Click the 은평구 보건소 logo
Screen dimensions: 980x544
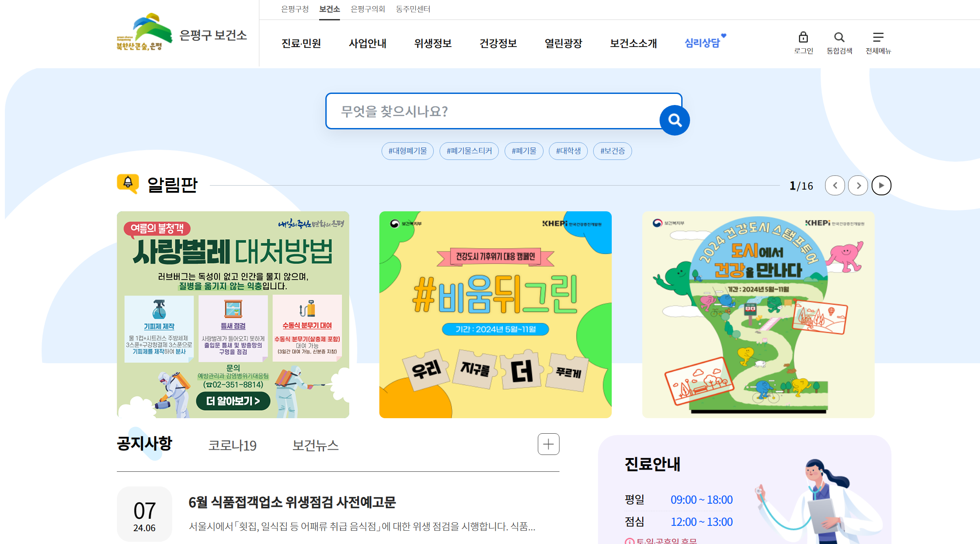coord(182,32)
